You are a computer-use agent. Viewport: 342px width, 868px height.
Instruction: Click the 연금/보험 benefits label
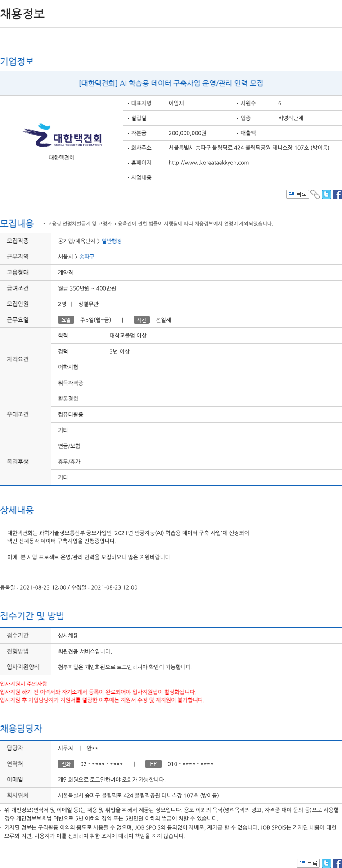click(69, 446)
